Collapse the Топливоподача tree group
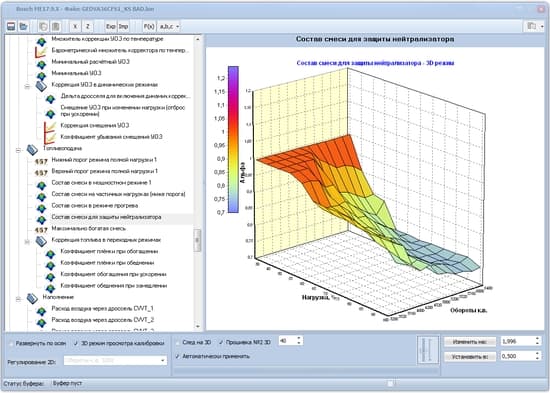The width and height of the screenshot is (550, 393). coord(18,151)
